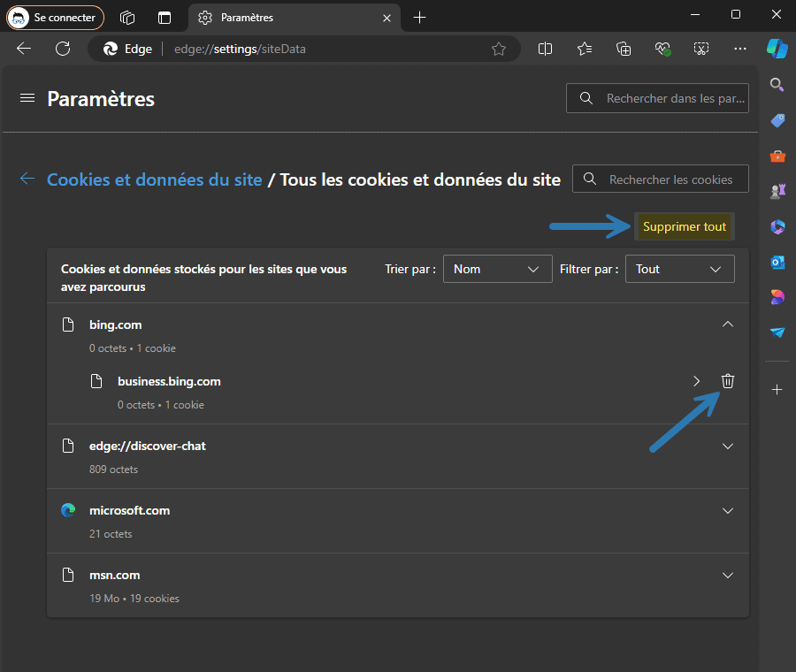Add a new sidebar app with plus

point(777,390)
